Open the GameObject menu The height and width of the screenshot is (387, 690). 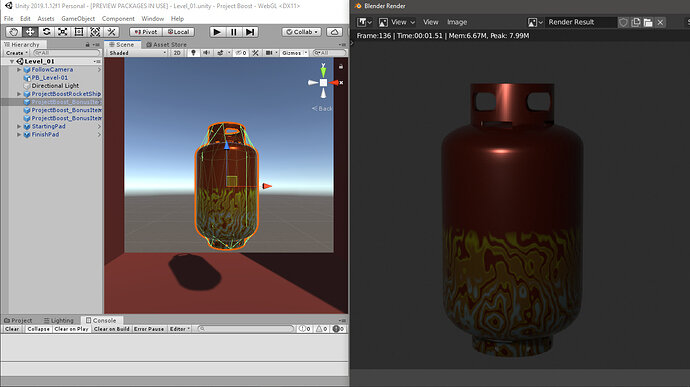[78, 18]
